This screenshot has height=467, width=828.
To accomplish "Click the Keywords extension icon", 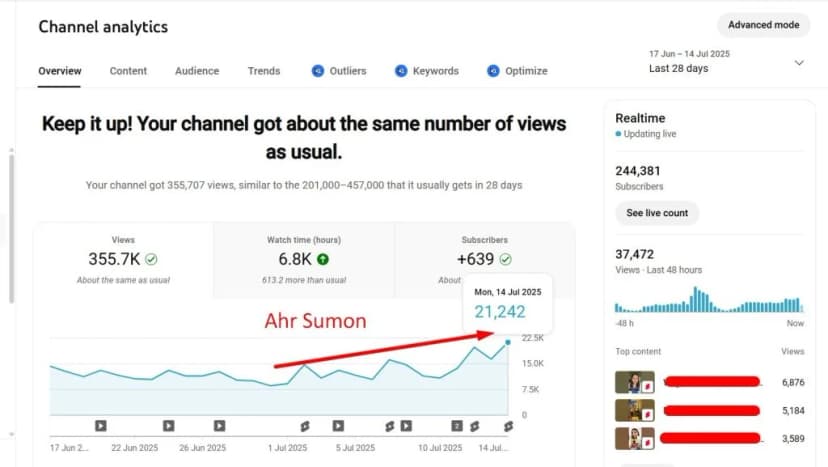I will click(401, 71).
